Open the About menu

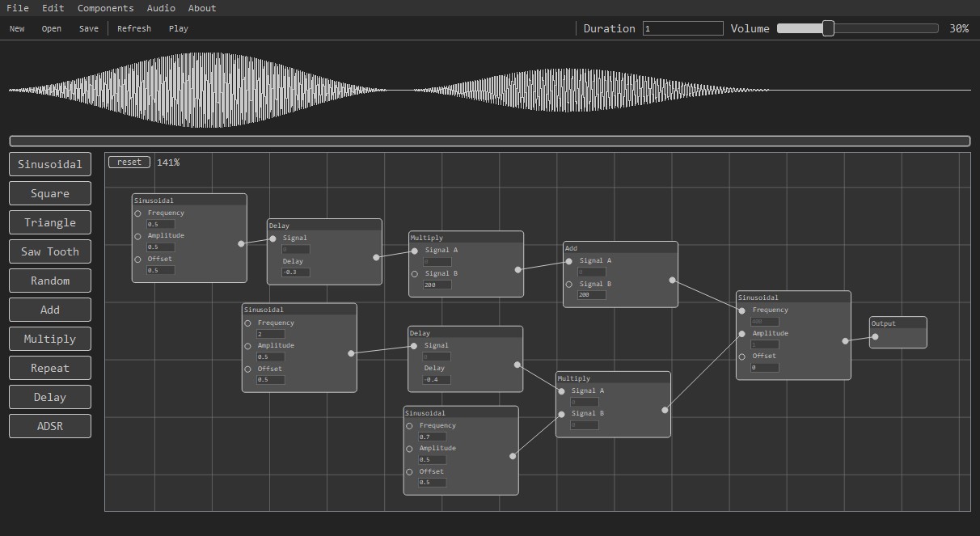pyautogui.click(x=201, y=8)
